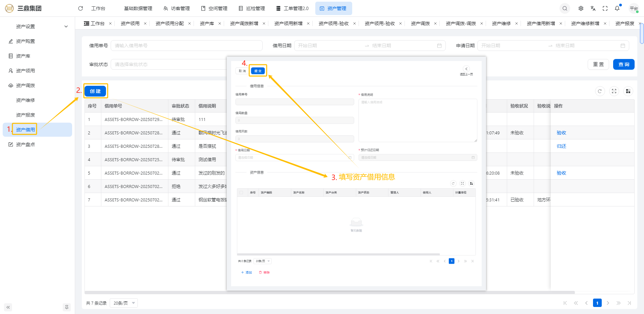Open the 20条/页 page size dropdown
The height and width of the screenshot is (314, 644).
point(124,303)
